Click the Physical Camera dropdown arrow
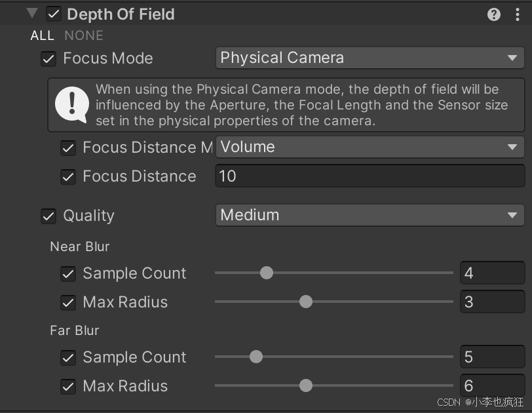Screen dimensions: 532x413 point(512,58)
